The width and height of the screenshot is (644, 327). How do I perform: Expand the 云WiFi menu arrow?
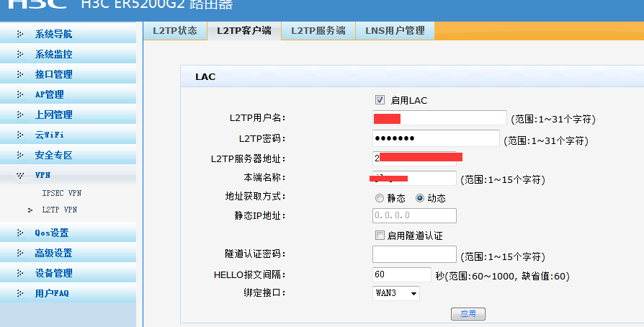[x=19, y=135]
